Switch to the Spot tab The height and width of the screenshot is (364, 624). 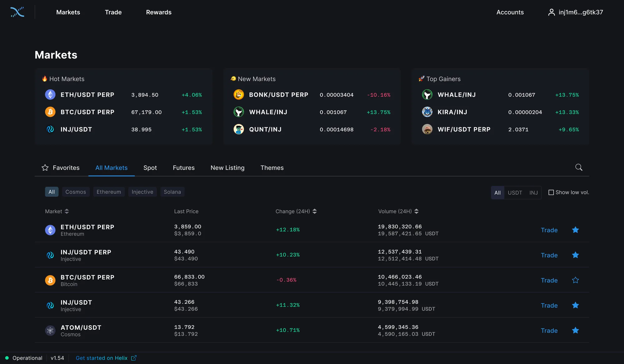tap(150, 168)
